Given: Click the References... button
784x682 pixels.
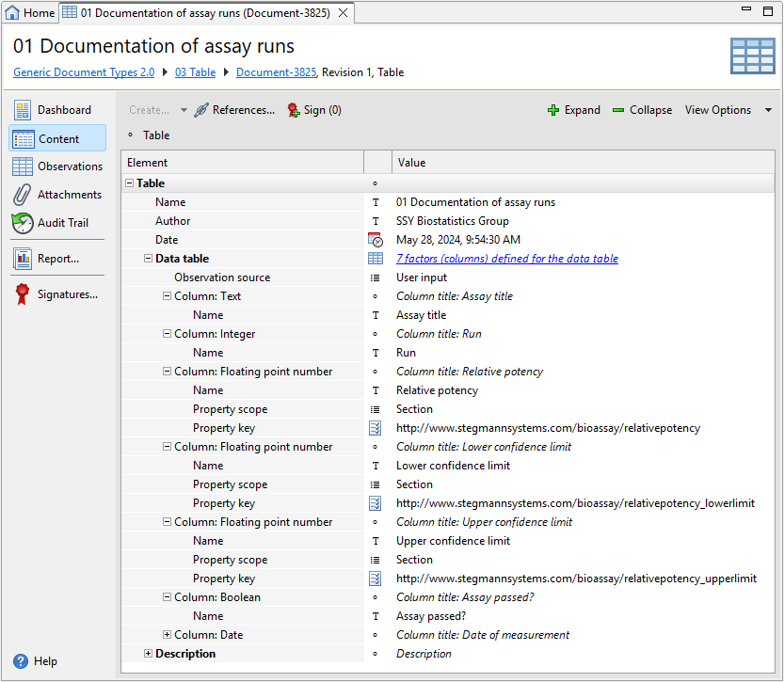Looking at the screenshot, I should pos(234,110).
